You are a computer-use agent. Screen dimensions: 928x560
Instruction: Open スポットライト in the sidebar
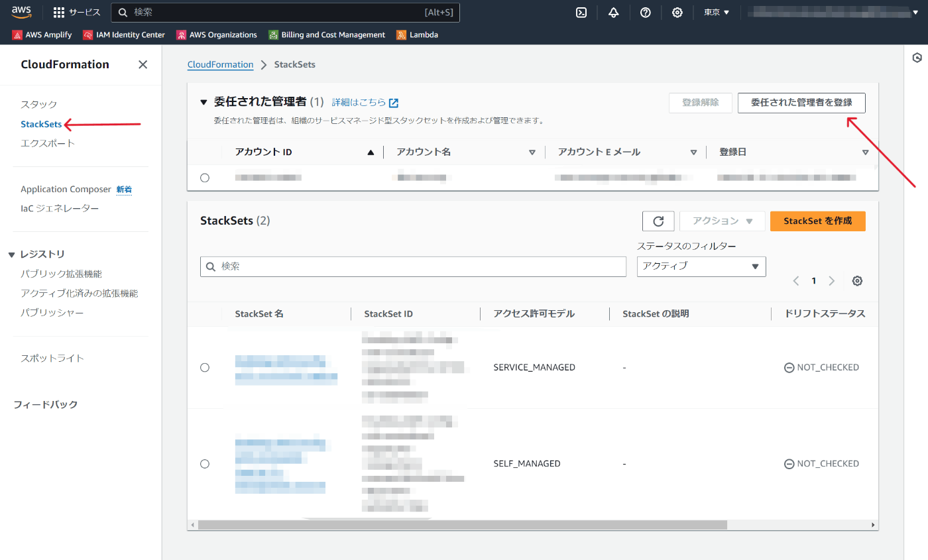coord(52,359)
